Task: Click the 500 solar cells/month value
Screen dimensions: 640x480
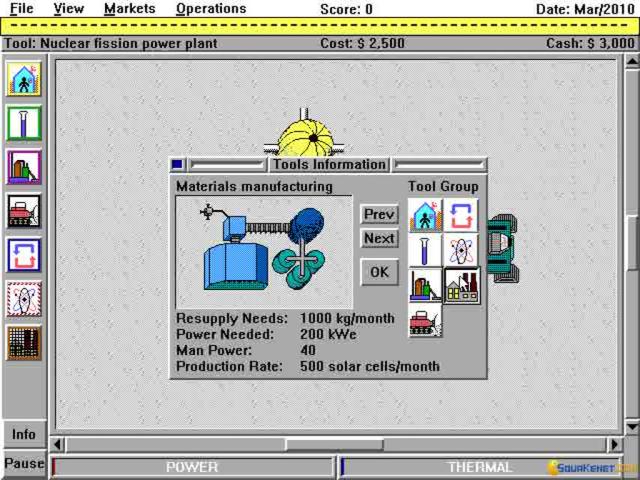Action: point(370,366)
